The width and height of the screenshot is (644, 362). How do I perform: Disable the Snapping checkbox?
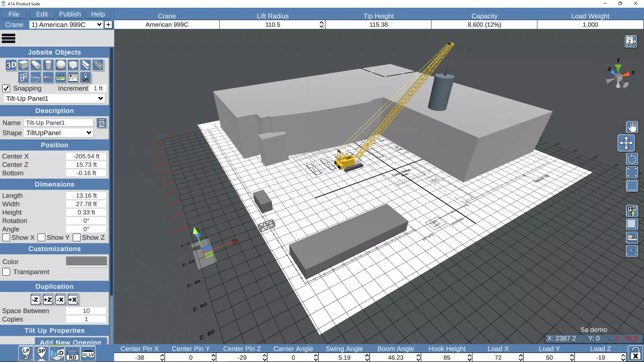tap(6, 88)
